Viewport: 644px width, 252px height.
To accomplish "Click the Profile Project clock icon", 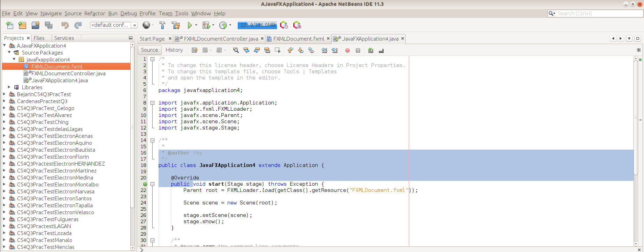I will tap(223, 25).
